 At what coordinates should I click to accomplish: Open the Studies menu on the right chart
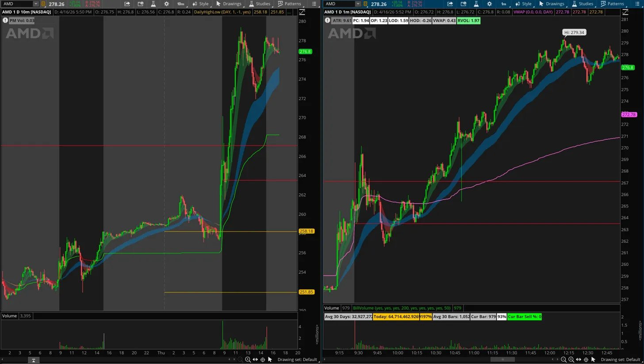click(x=583, y=4)
